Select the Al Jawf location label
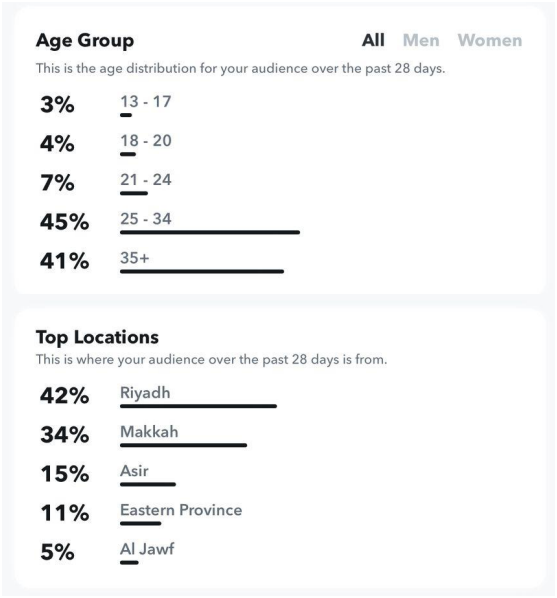The image size is (557, 598). 147,550
